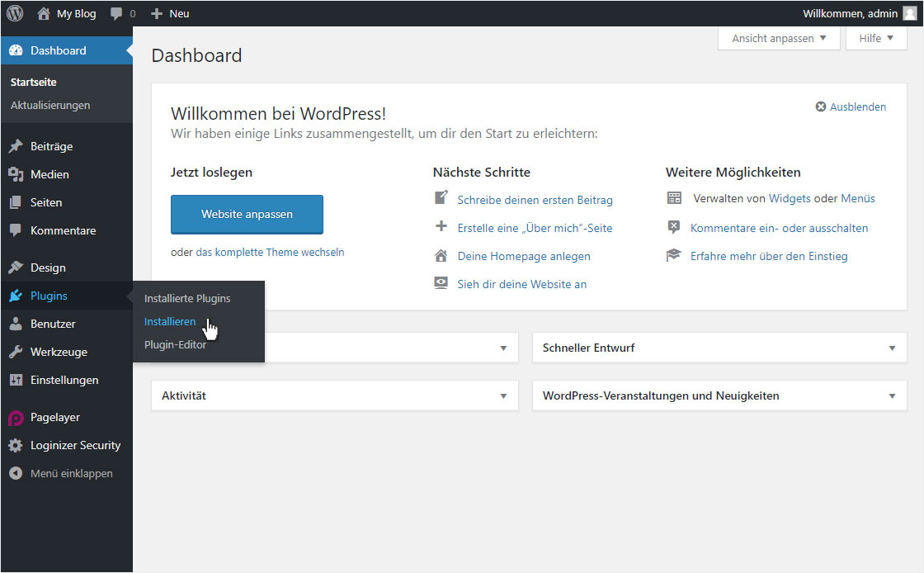
Task: Collapse the Aktivität widget arrow
Action: (x=503, y=395)
